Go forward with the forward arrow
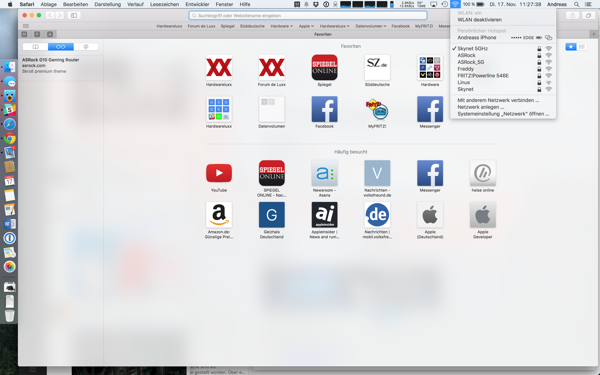Image resolution: width=600 pixels, height=375 pixels. tap(60, 15)
